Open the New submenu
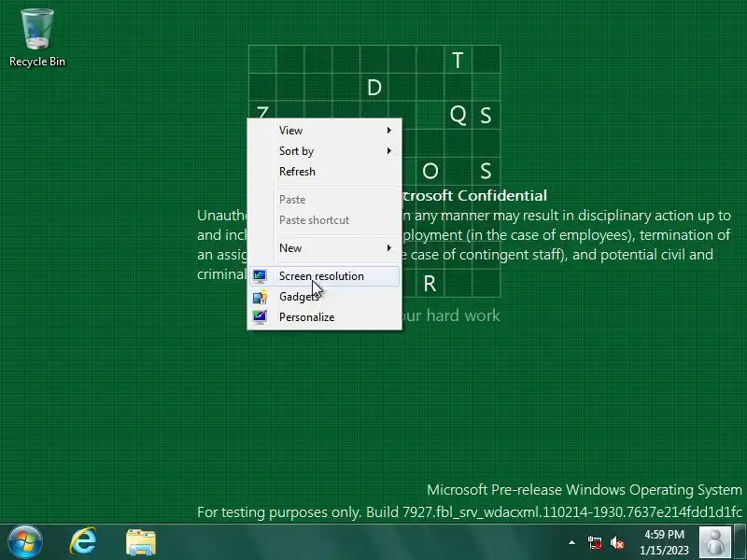 pyautogui.click(x=324, y=248)
